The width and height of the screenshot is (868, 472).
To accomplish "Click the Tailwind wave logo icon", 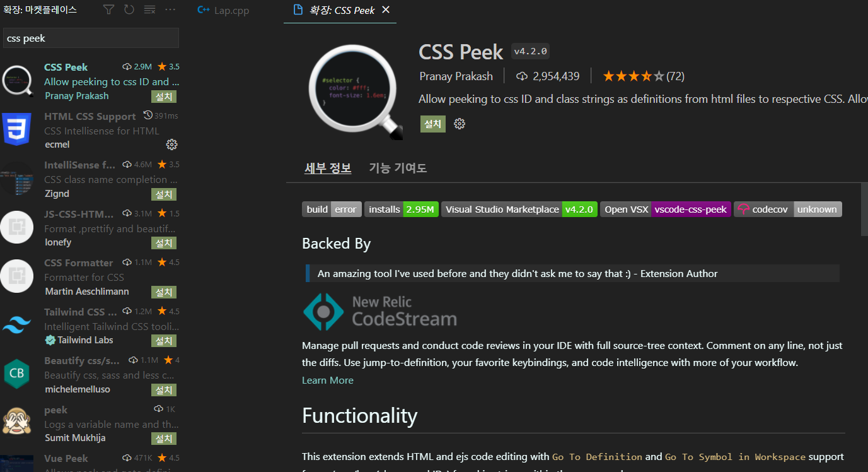I will pyautogui.click(x=17, y=325).
